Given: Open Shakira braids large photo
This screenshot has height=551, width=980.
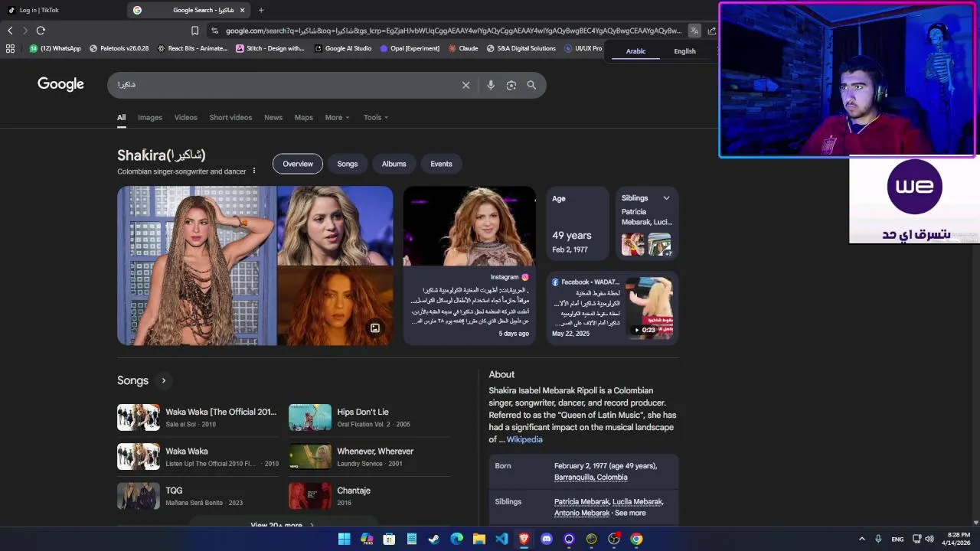Looking at the screenshot, I should (x=197, y=266).
